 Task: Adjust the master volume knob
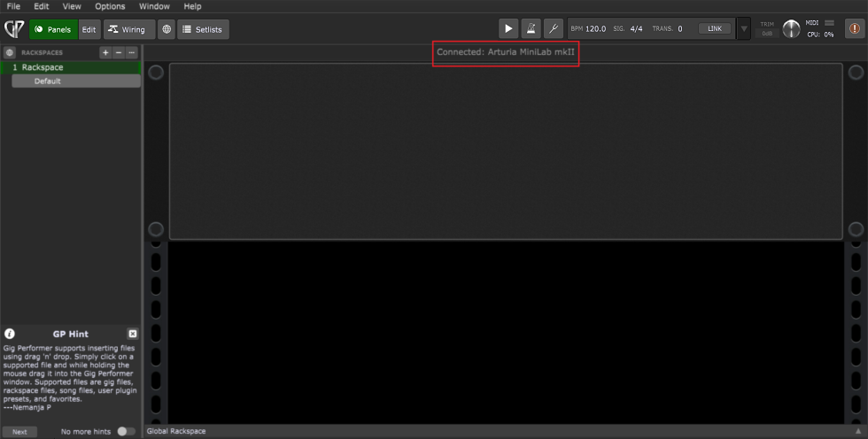pos(792,29)
